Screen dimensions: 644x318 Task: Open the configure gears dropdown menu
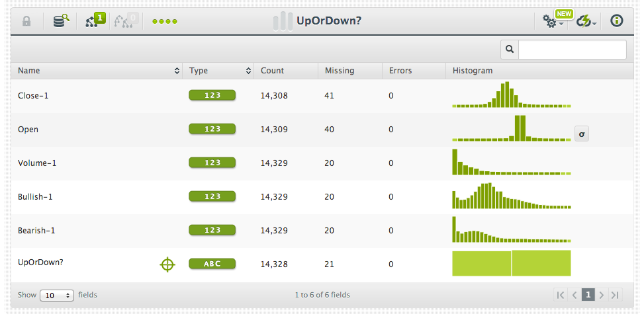tap(553, 21)
